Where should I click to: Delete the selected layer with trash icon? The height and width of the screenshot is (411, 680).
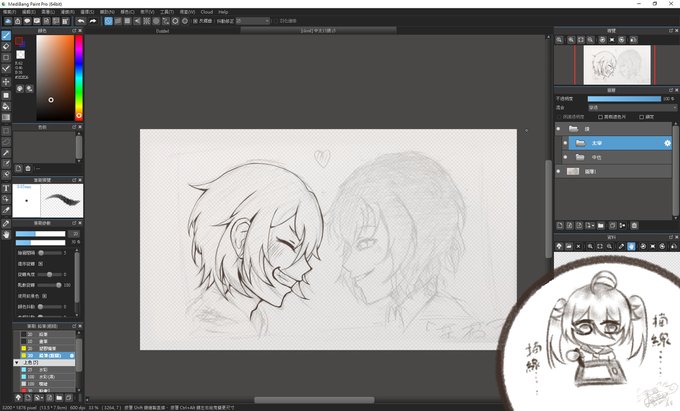[634, 225]
